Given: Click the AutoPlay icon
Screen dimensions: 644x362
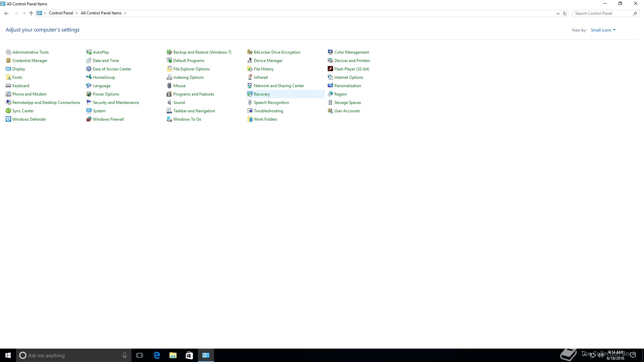Looking at the screenshot, I should click(89, 52).
